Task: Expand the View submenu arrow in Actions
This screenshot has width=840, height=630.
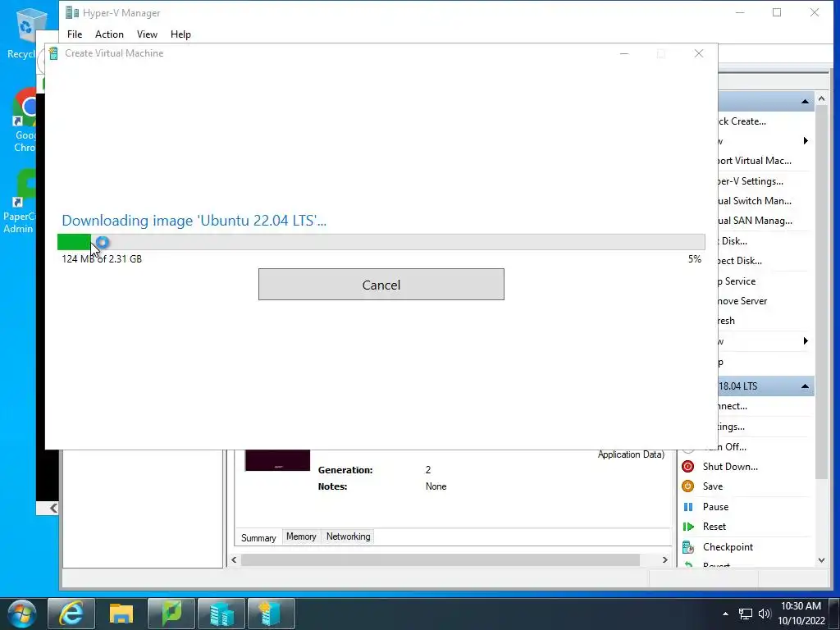Action: coord(806,341)
